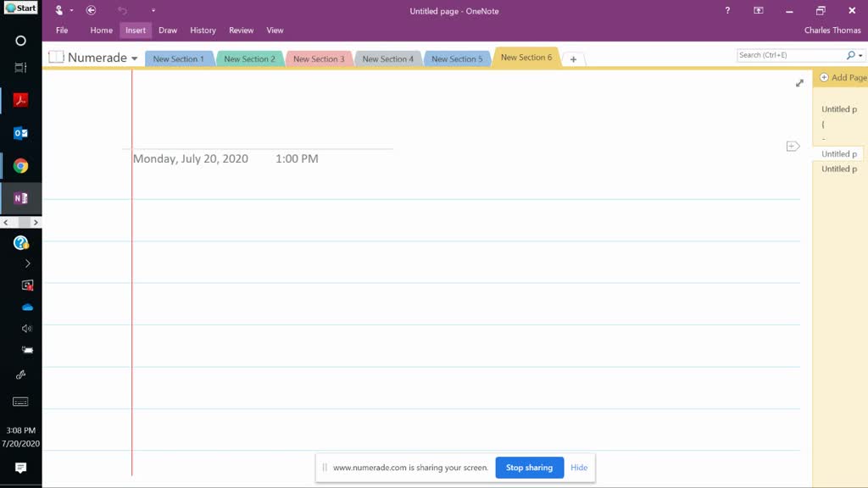This screenshot has width=868, height=488.
Task: Click the add-section plus tab
Action: coord(573,59)
